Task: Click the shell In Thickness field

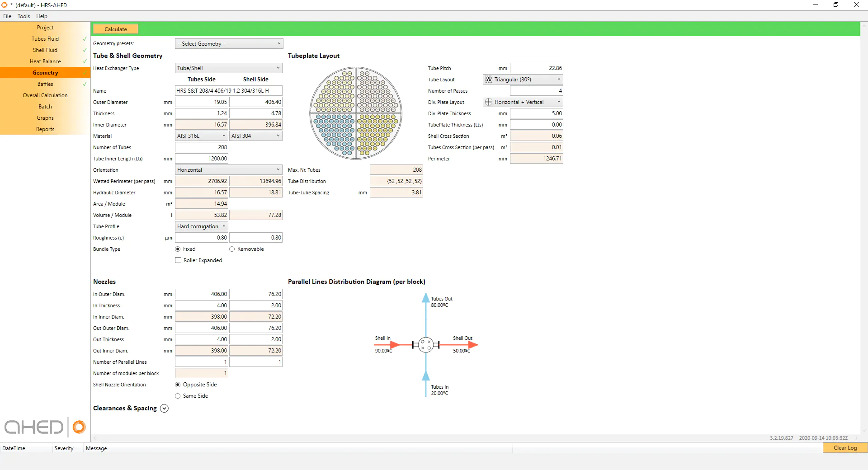Action: pyautogui.click(x=256, y=305)
